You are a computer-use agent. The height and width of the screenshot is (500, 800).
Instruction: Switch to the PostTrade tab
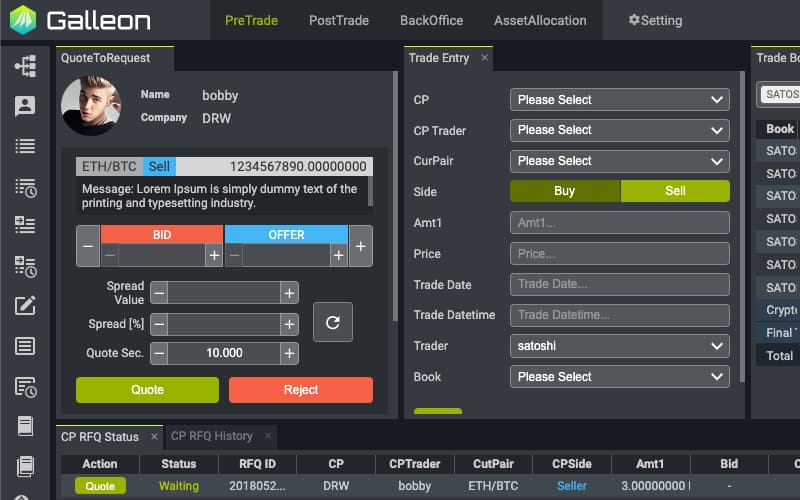point(338,20)
